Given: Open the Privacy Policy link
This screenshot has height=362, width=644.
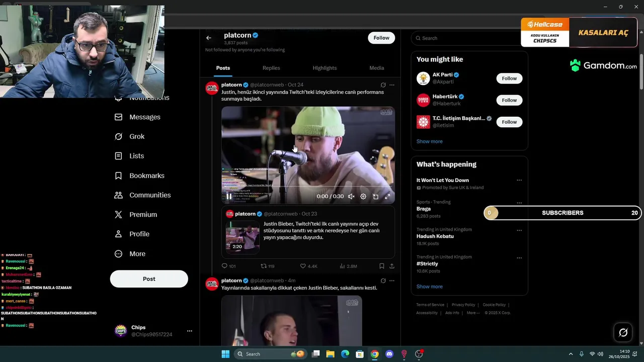Looking at the screenshot, I should tap(463, 305).
